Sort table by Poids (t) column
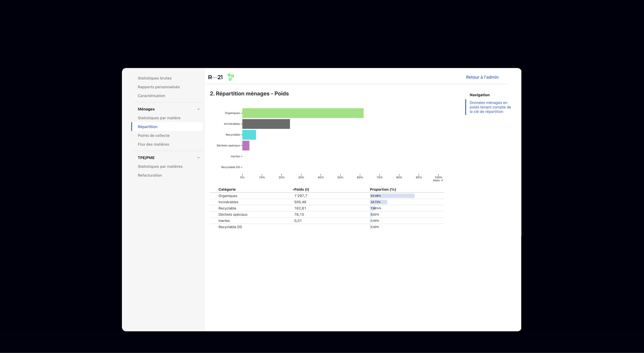The width and height of the screenshot is (644, 353). [301, 189]
